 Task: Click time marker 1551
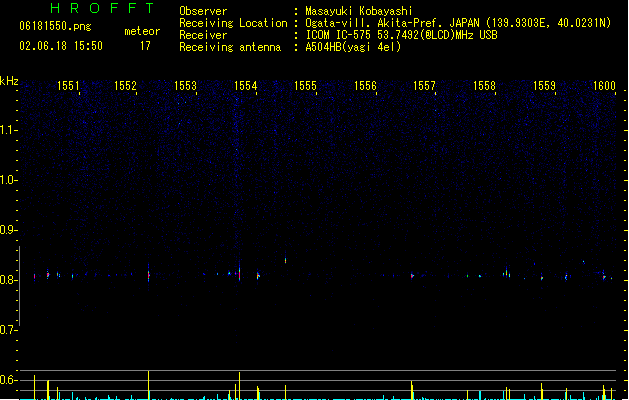(68, 86)
